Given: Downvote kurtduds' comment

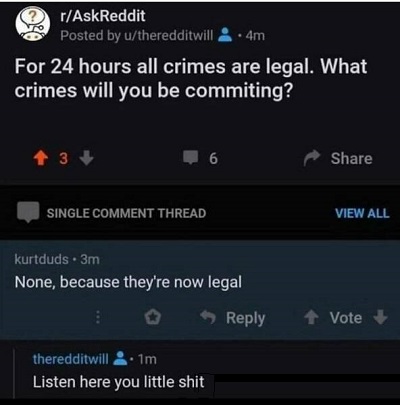Looking at the screenshot, I should (380, 317).
